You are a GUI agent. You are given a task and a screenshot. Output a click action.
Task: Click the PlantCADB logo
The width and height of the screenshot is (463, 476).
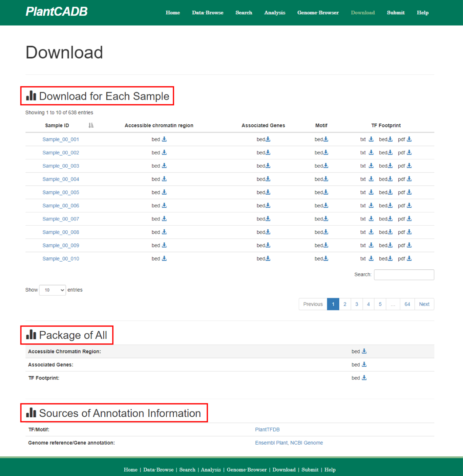(x=57, y=12)
